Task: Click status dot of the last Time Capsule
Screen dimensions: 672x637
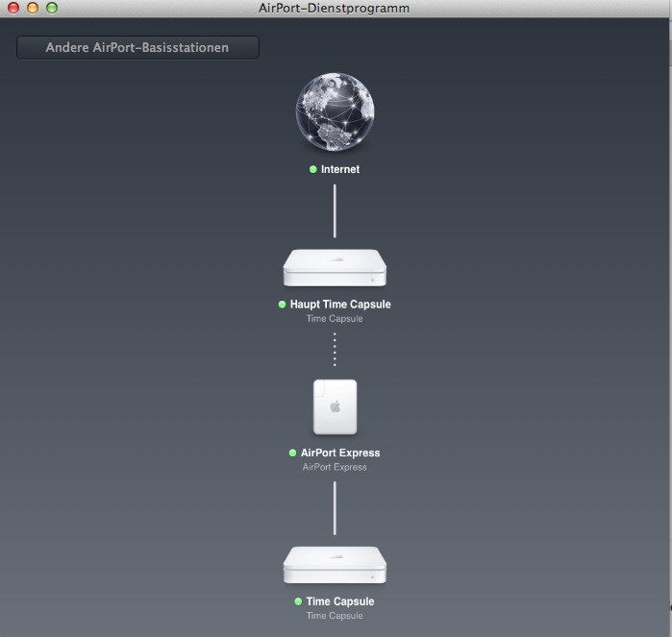Action: (x=298, y=601)
